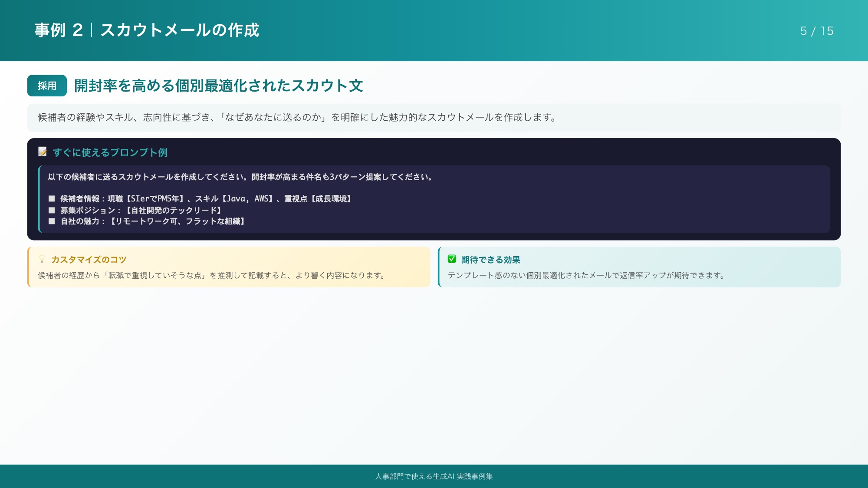Click the square bullet before 候補者情報
Screen dimensions: 868x488
pos(52,199)
